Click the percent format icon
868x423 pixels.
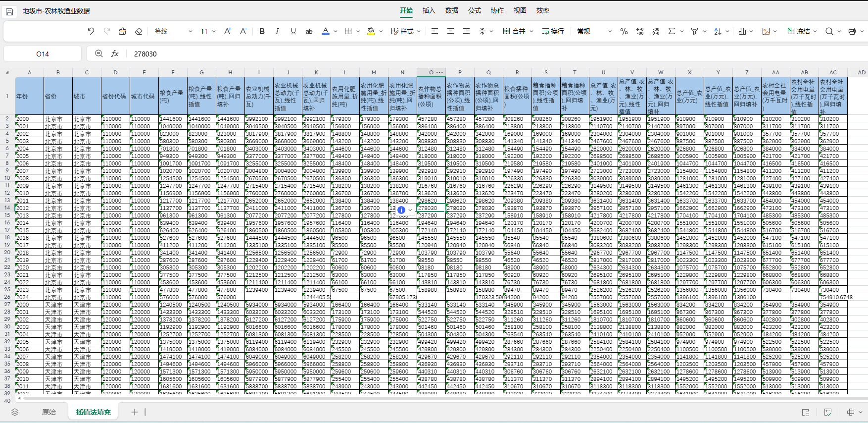point(624,31)
